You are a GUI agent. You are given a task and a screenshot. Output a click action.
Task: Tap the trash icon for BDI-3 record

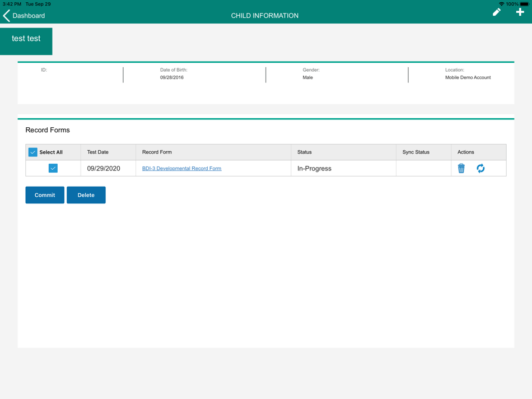pyautogui.click(x=461, y=169)
